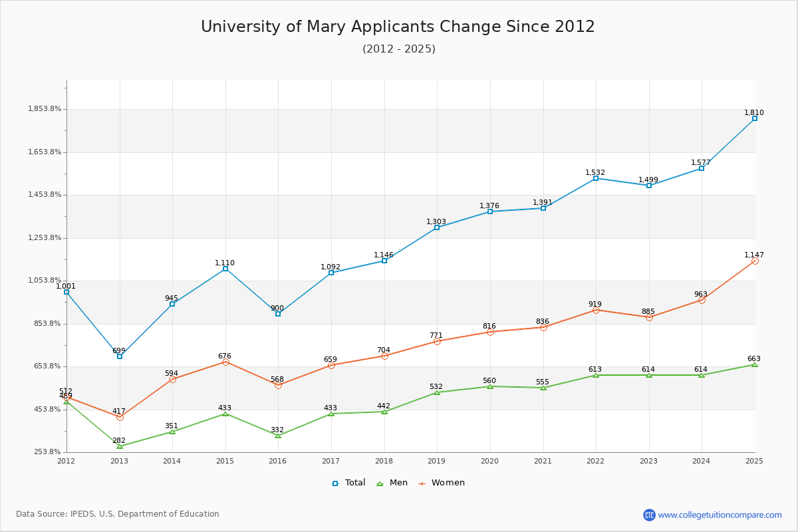Click the Data Source IPEDS text
This screenshot has height=532, width=798.
[x=118, y=514]
